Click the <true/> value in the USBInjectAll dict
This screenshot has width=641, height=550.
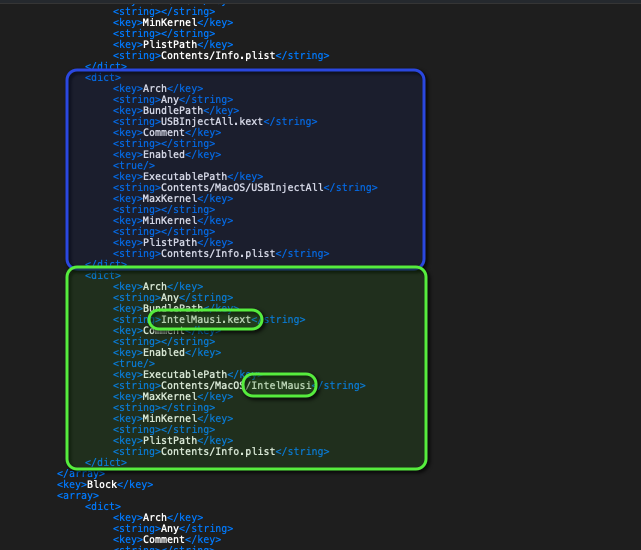134,166
